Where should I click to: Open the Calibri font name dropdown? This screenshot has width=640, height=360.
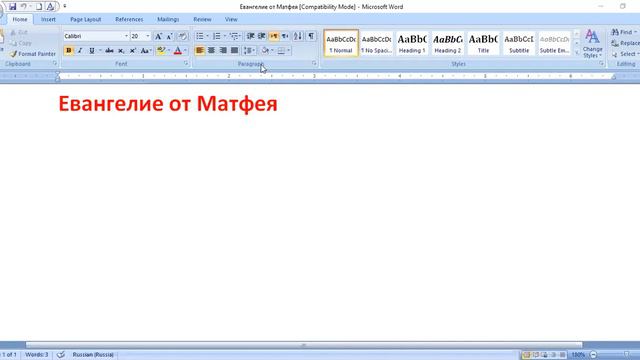(126, 36)
